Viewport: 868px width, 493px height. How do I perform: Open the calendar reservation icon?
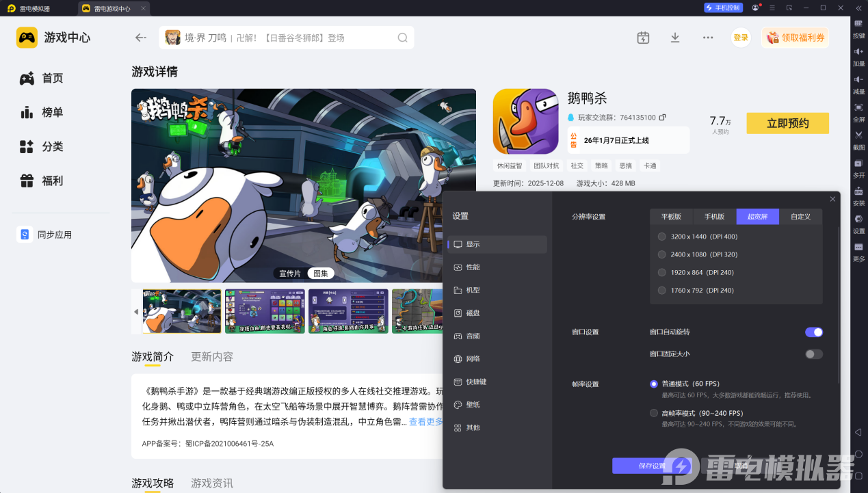click(643, 38)
